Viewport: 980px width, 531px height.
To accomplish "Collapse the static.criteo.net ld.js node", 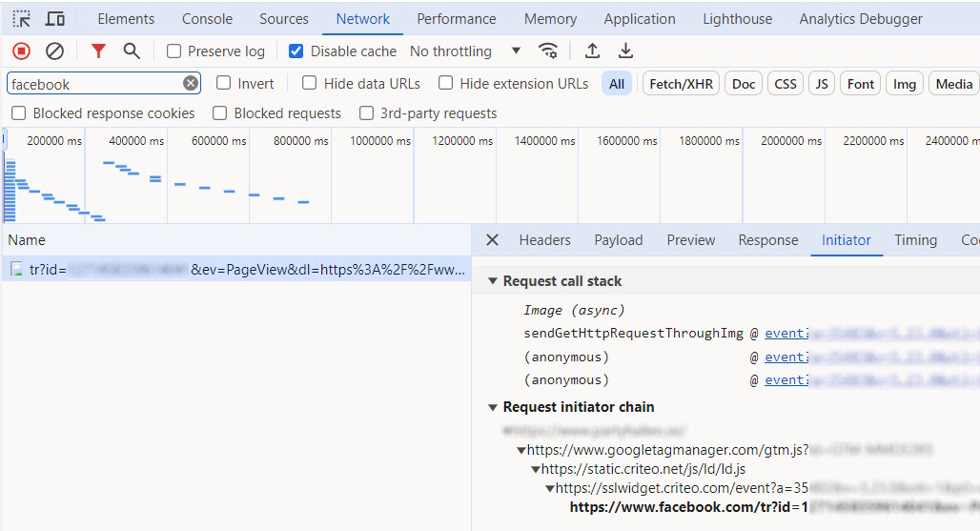I will point(536,469).
